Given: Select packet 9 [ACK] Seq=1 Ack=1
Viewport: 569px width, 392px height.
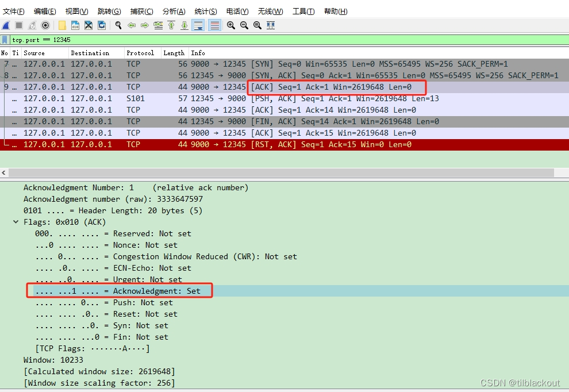Looking at the screenshot, I should pyautogui.click(x=284, y=87).
